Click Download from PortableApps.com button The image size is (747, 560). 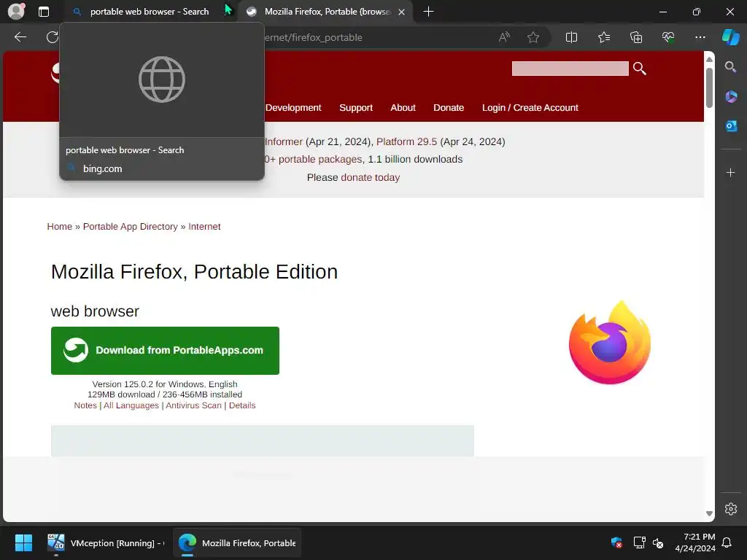click(165, 351)
